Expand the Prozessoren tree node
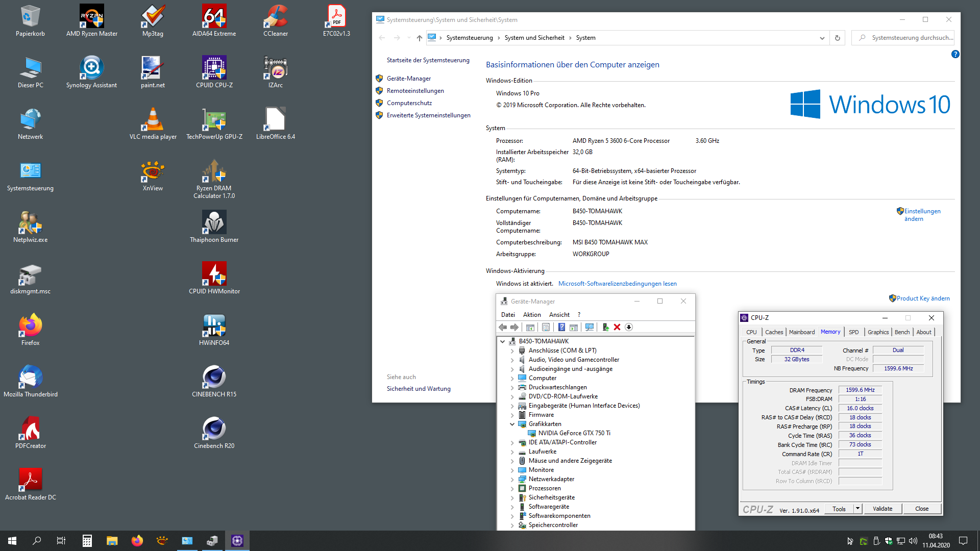The image size is (980, 551). [512, 488]
